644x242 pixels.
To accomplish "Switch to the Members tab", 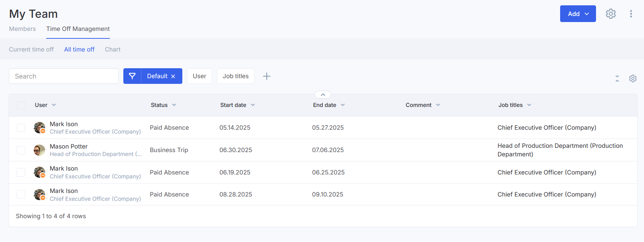I will (22, 29).
